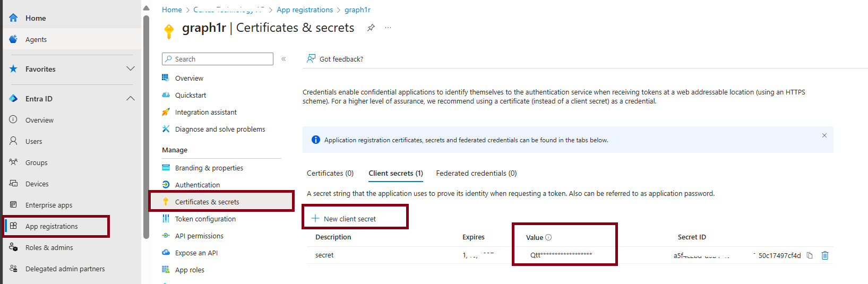Click the Got feedback icon
The height and width of the screenshot is (284, 868).
pyautogui.click(x=311, y=59)
